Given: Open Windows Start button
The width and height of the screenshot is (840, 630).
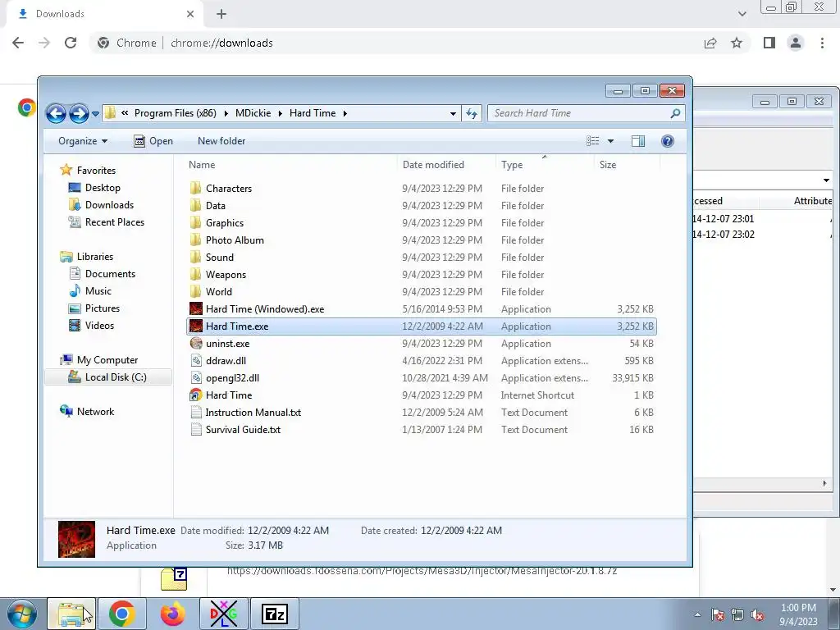Looking at the screenshot, I should click(21, 614).
